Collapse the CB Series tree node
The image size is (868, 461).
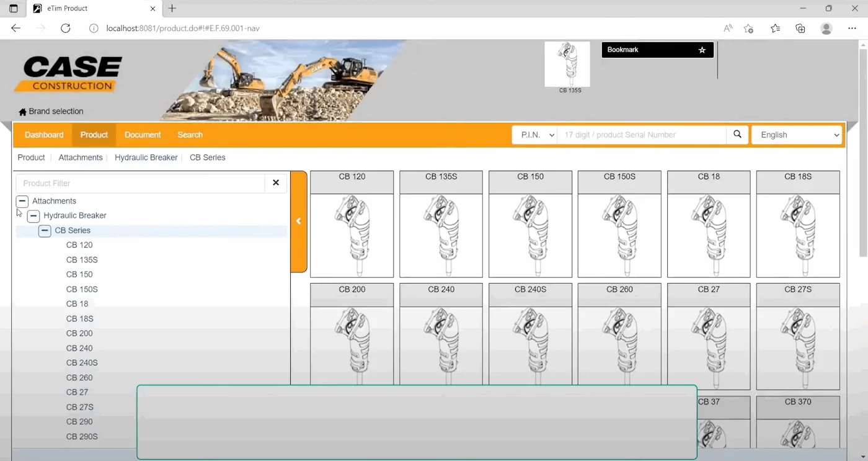click(45, 231)
